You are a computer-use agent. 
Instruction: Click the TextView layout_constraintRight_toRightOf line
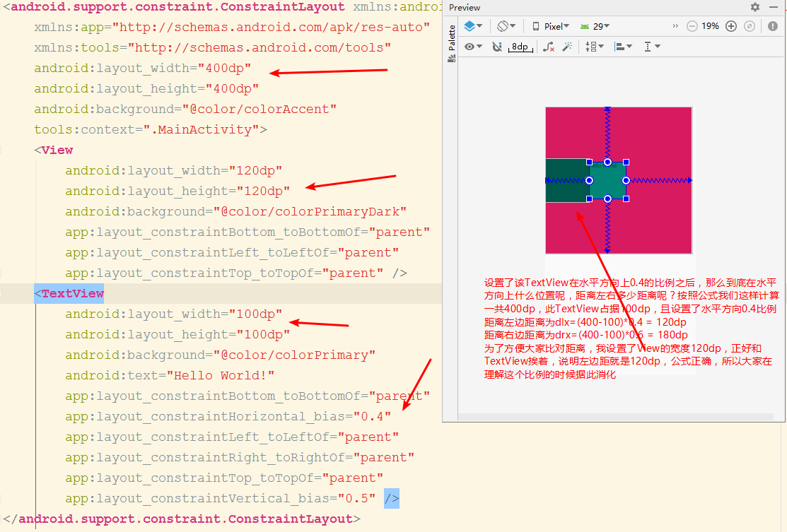(240, 458)
